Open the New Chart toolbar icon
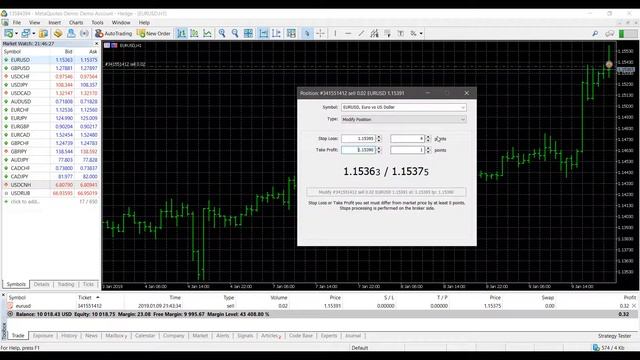640x360 pixels. coord(9,33)
